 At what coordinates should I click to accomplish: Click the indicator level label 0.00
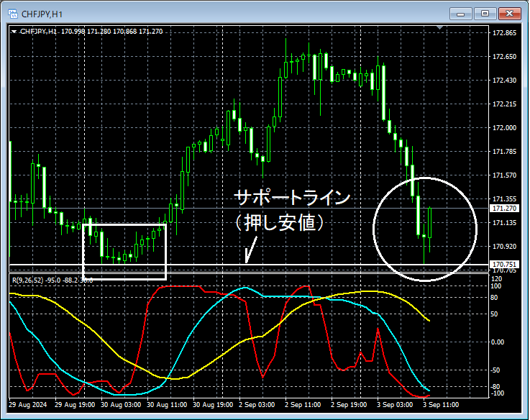pos(497,342)
